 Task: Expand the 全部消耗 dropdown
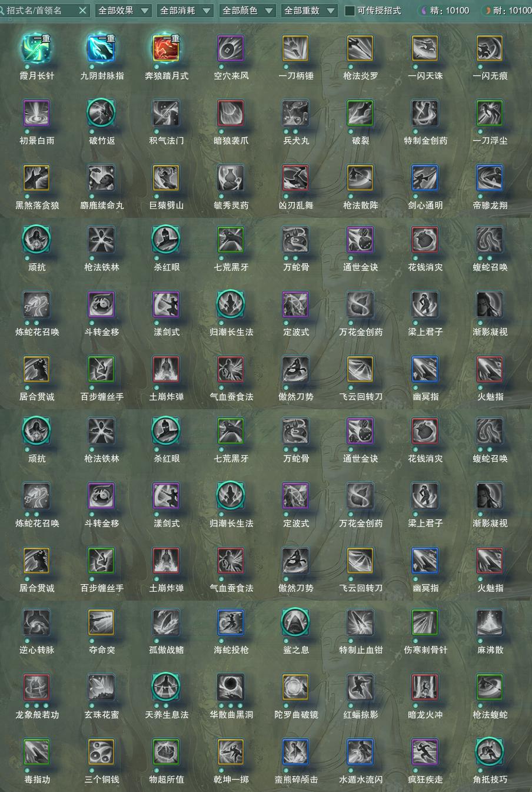[185, 11]
